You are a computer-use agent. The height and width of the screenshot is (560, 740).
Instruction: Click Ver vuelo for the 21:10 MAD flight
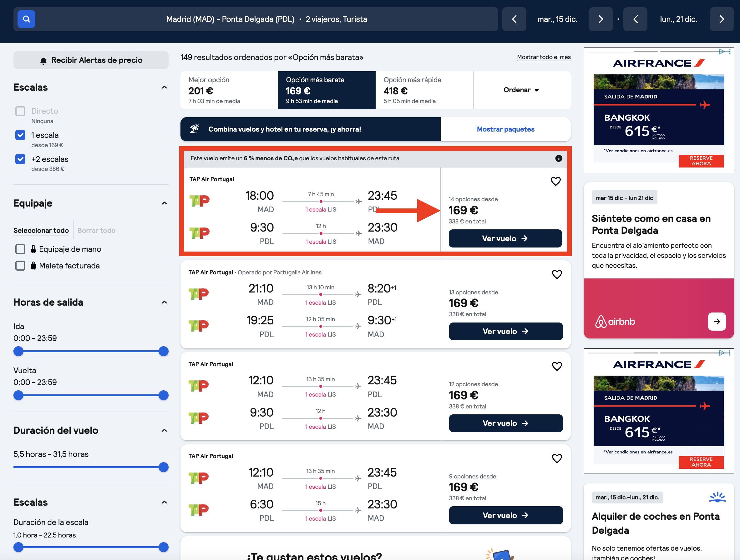(505, 331)
